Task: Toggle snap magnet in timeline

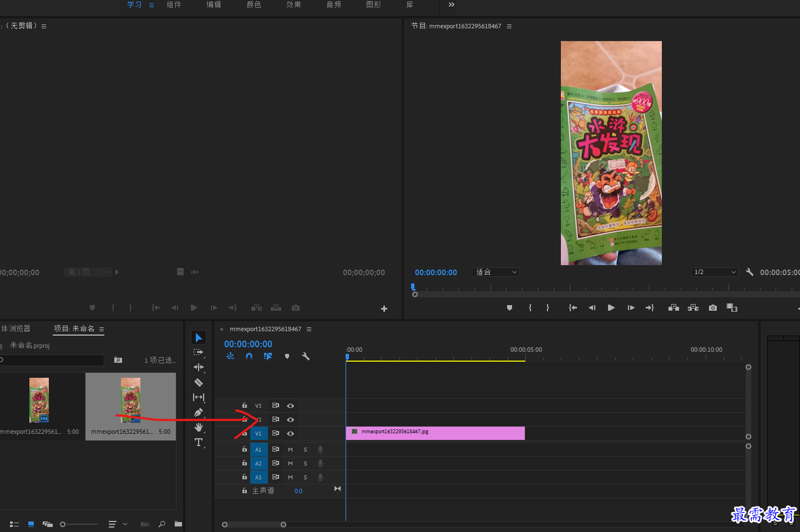Action: [249, 356]
